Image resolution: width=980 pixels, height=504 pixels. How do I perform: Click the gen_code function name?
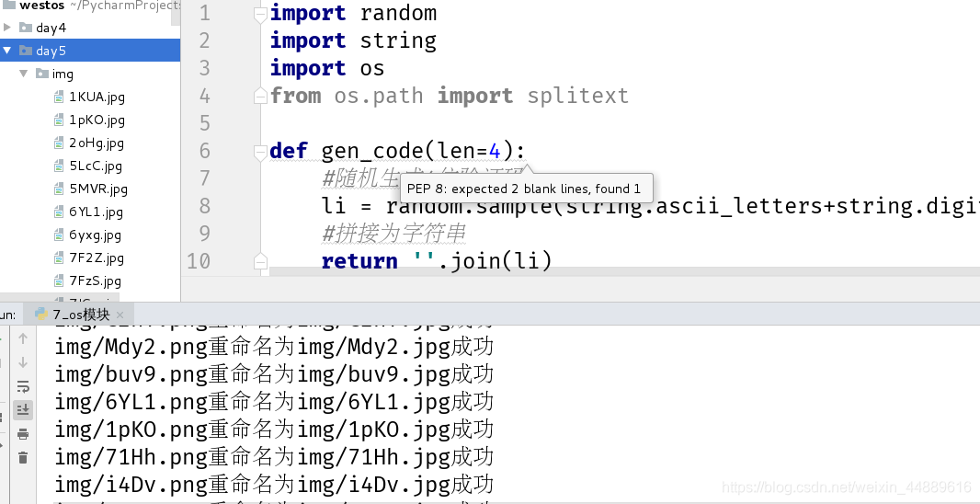372,151
